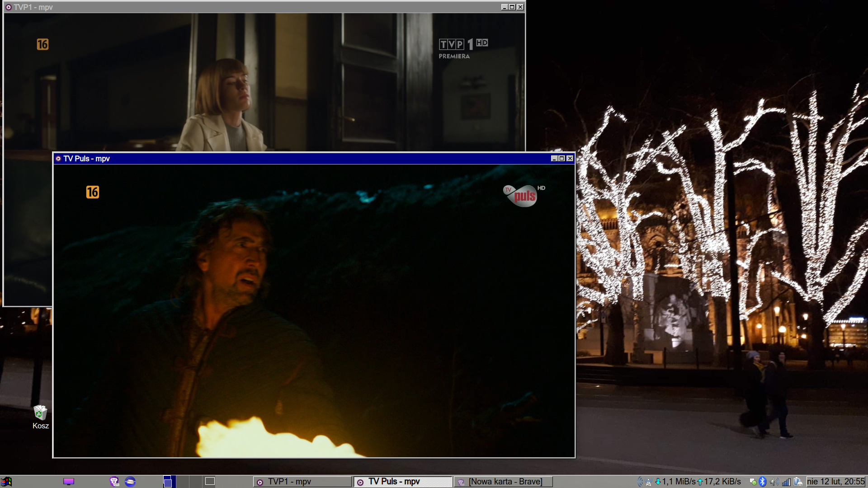Image resolution: width=868 pixels, height=488 pixels.
Task: Close the TV Puls - mpv window
Action: pos(570,159)
